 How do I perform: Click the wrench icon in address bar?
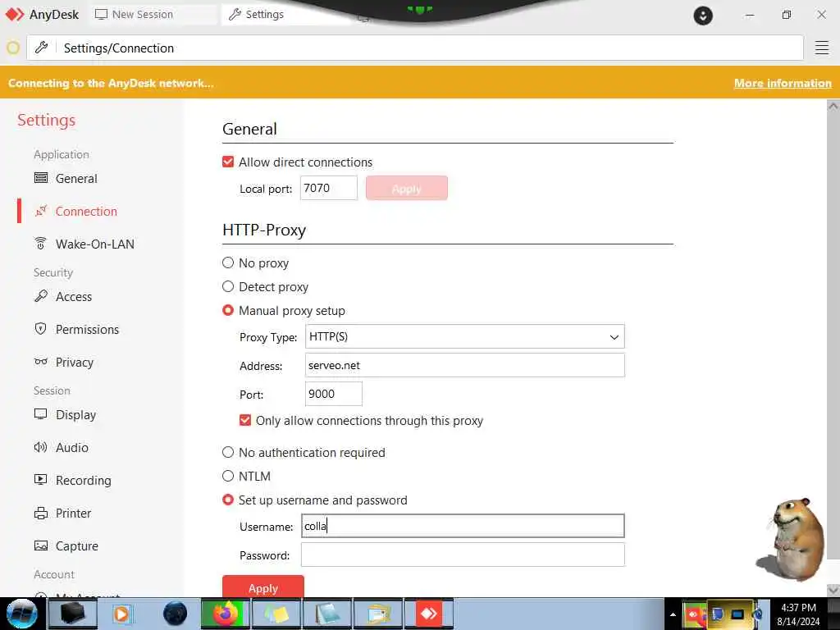tap(41, 48)
